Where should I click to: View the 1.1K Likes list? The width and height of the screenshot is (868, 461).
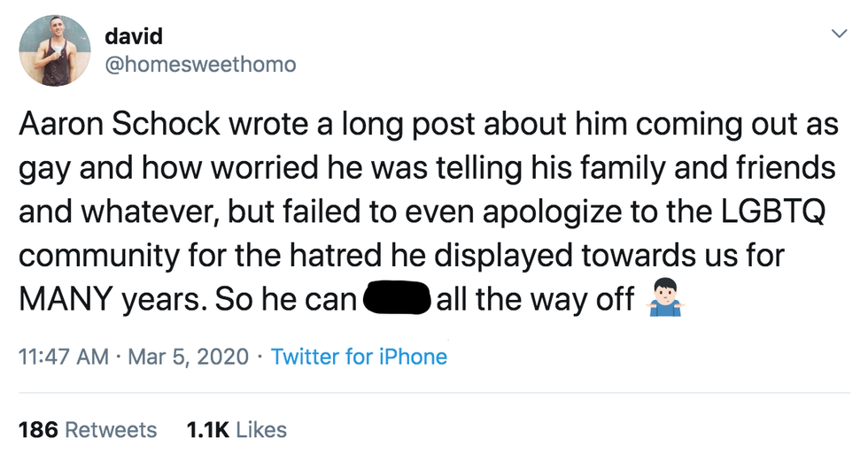coord(236,430)
